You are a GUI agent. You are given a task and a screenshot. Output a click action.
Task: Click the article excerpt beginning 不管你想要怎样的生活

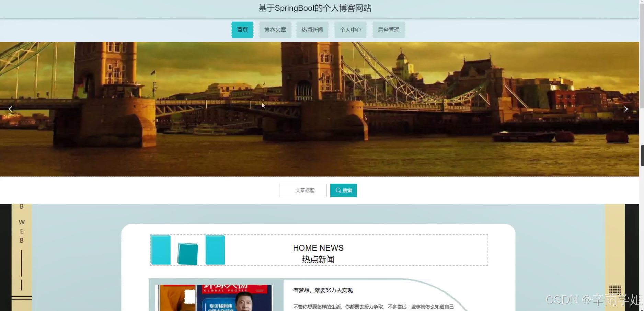click(x=374, y=306)
